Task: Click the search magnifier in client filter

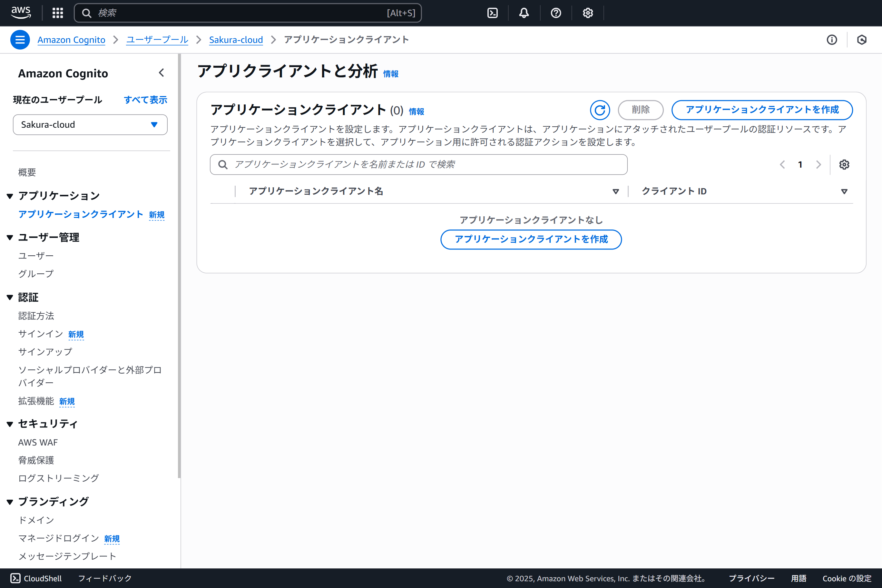Action: [223, 165]
